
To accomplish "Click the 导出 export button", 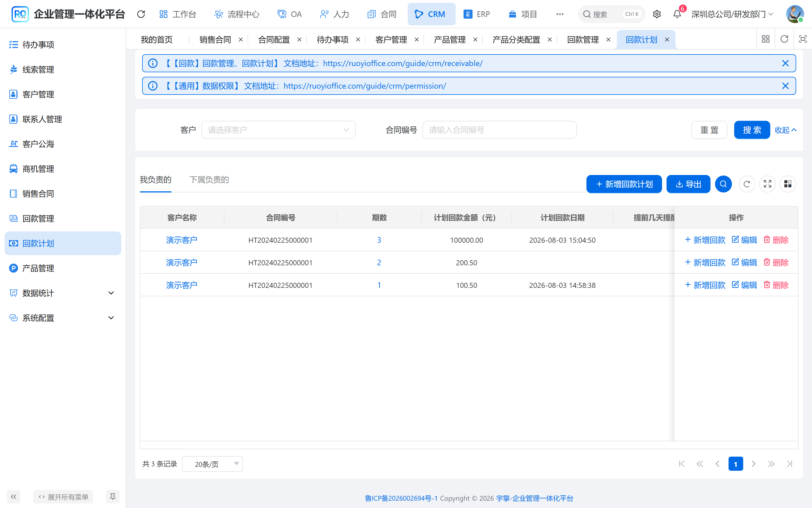I will coord(688,184).
